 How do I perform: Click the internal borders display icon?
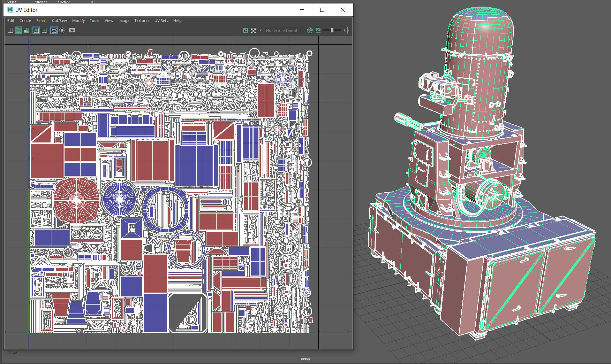pyautogui.click(x=44, y=30)
